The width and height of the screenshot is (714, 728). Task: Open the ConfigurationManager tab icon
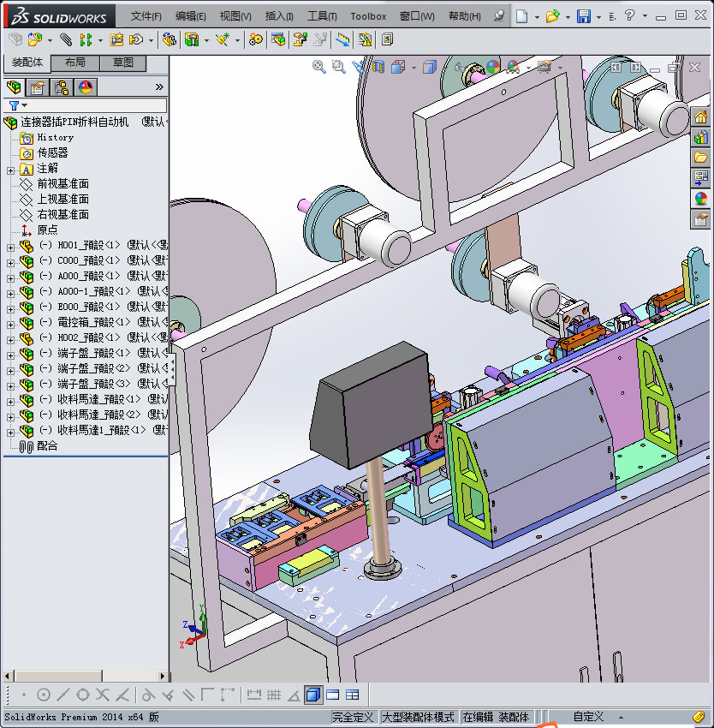pos(62,87)
